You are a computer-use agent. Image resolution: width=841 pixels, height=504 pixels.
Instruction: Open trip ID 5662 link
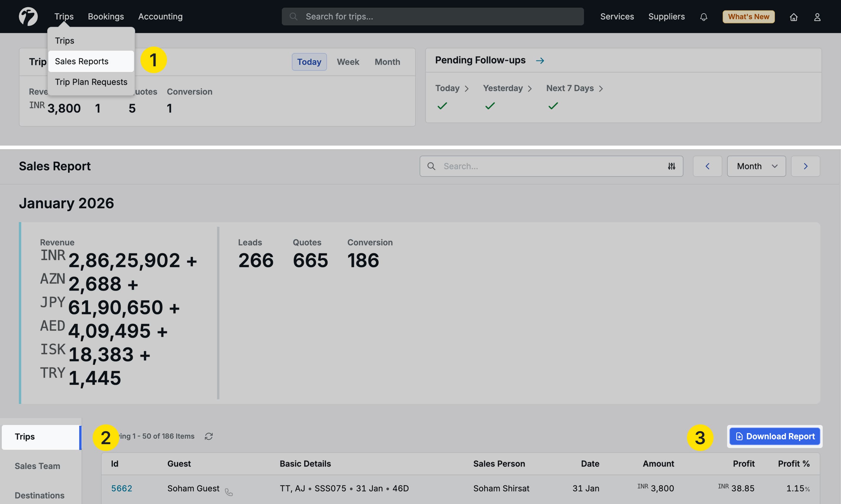(121, 488)
